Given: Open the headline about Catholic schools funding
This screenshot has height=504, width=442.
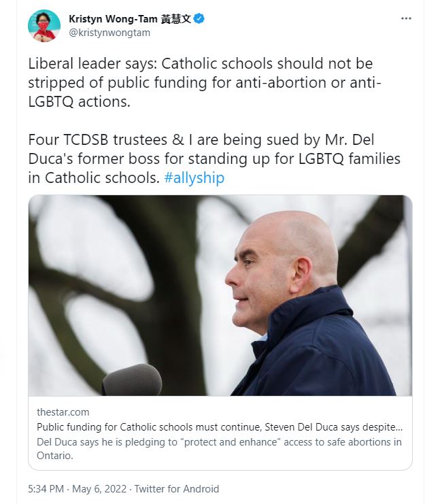Looking at the screenshot, I should (x=220, y=427).
